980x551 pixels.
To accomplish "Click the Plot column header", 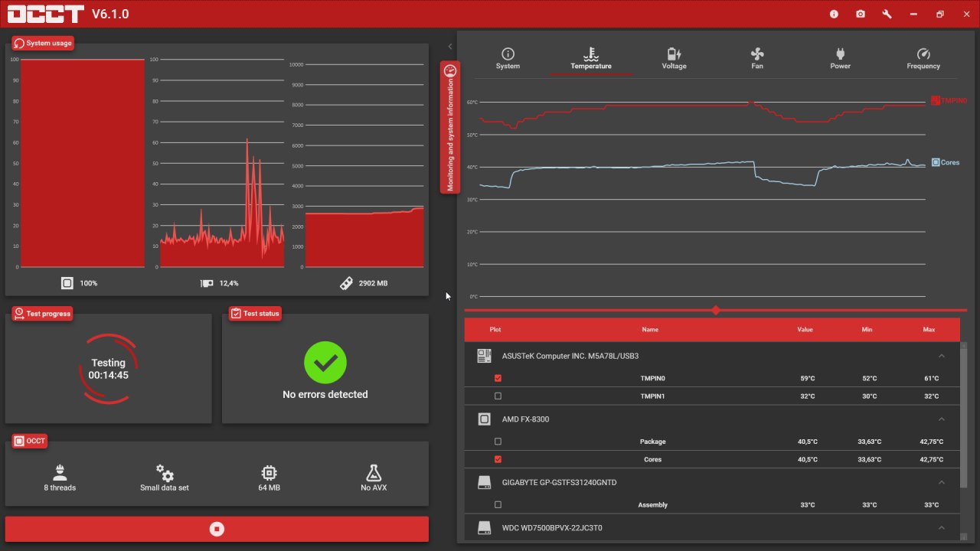I will (495, 330).
